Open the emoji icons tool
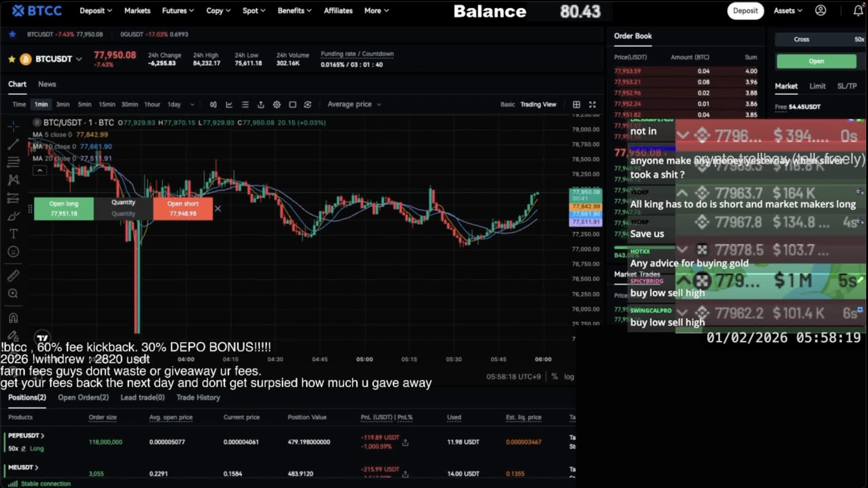 [13, 251]
